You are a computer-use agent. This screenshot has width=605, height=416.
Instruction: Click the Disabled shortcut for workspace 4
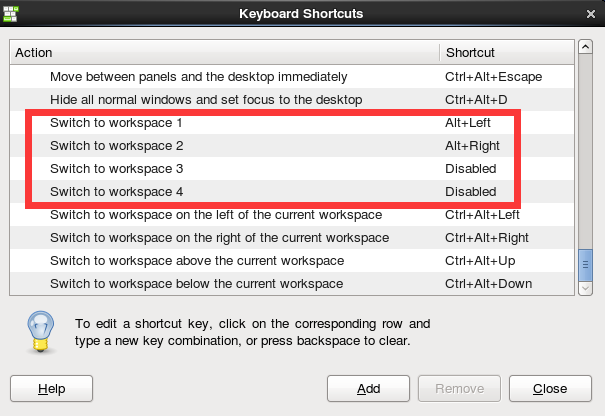point(470,191)
